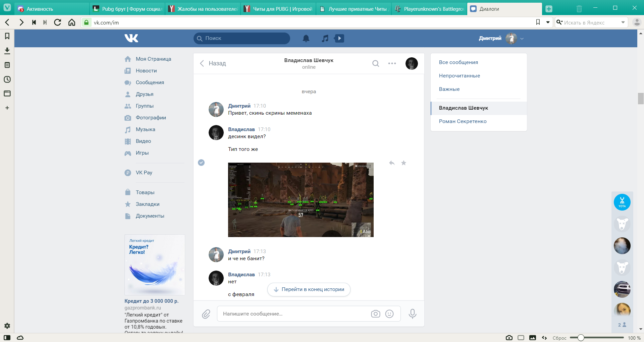Open the conversation actions three-dot menu
Viewport: 644px width, 342px height.
point(392,63)
